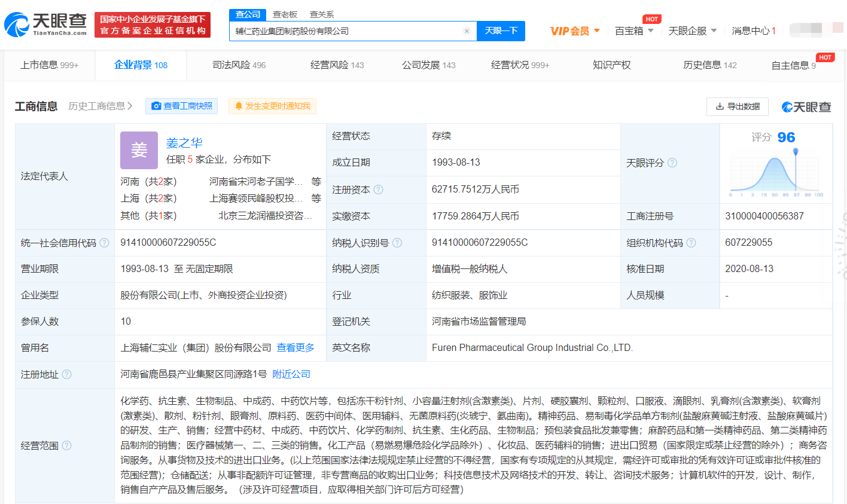Click the establishment date 1993-08-13
This screenshot has width=847, height=504.
pyautogui.click(x=456, y=162)
